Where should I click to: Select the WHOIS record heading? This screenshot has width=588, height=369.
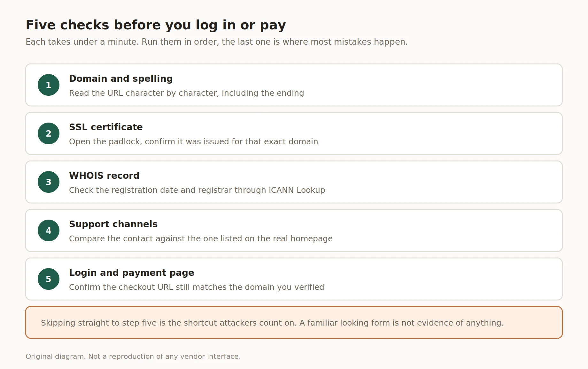tap(104, 176)
